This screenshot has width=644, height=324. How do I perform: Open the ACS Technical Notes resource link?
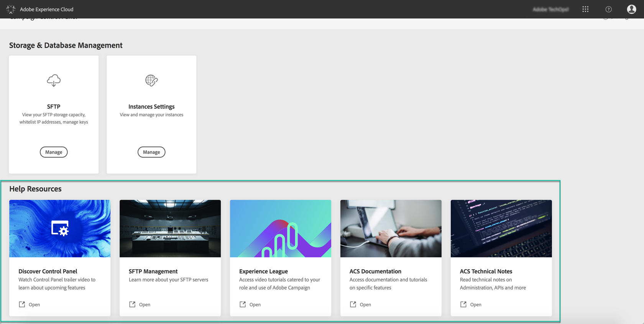[x=471, y=304]
